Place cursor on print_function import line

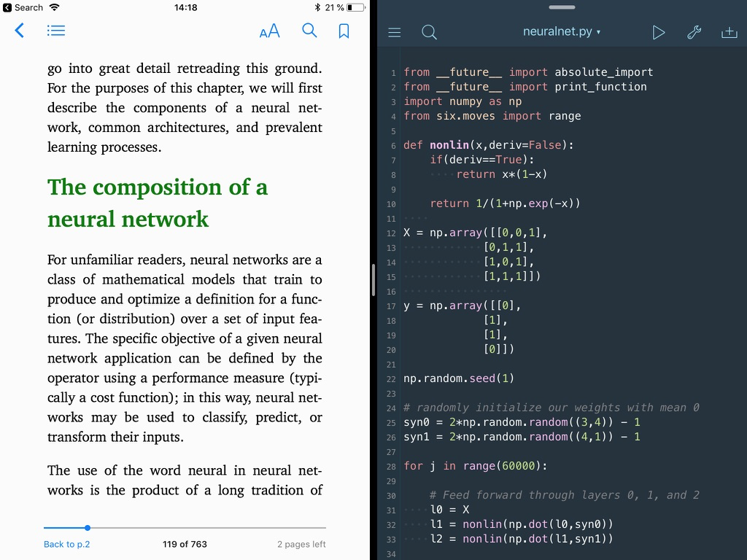coord(525,87)
